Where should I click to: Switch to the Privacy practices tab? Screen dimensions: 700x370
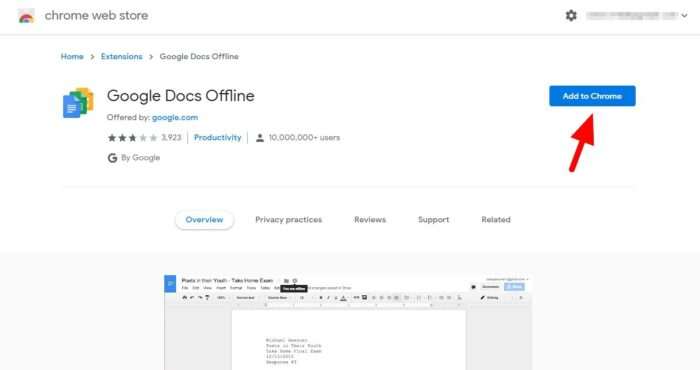pos(288,220)
